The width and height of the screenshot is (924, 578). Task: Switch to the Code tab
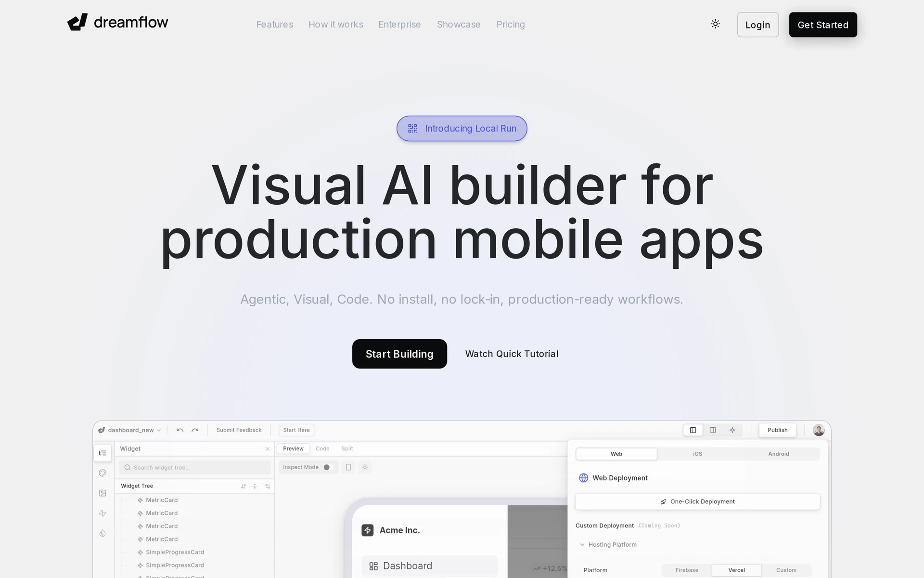pyautogui.click(x=322, y=449)
